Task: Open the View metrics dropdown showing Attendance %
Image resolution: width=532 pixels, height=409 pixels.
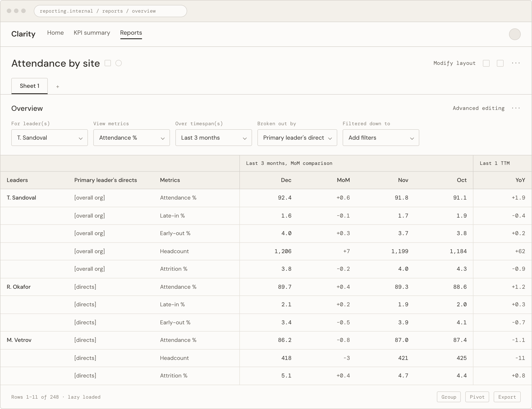Action: tap(132, 138)
